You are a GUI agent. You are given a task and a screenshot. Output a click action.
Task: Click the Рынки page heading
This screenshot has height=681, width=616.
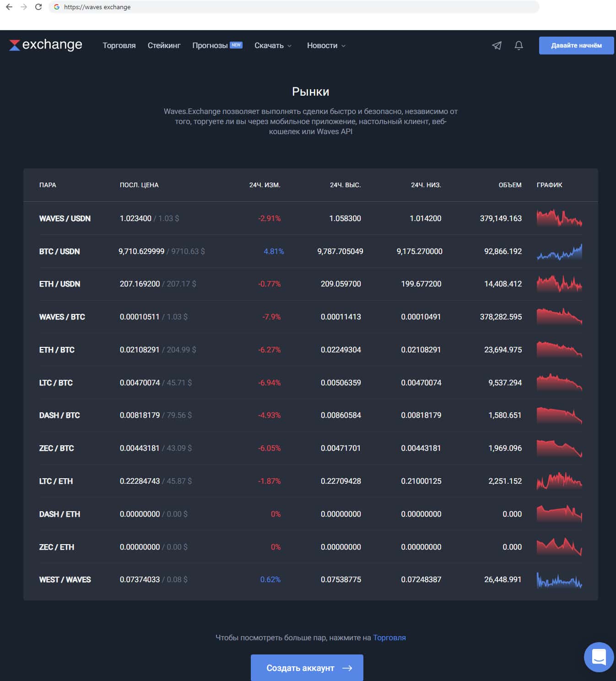(x=311, y=92)
